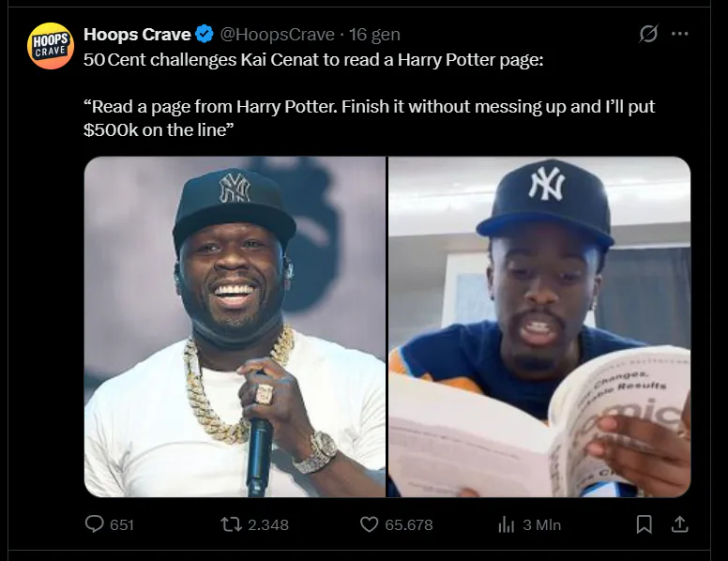Screen dimensions: 728x561
Task: Open the @HoopsCrave handle link
Action: [277, 35]
